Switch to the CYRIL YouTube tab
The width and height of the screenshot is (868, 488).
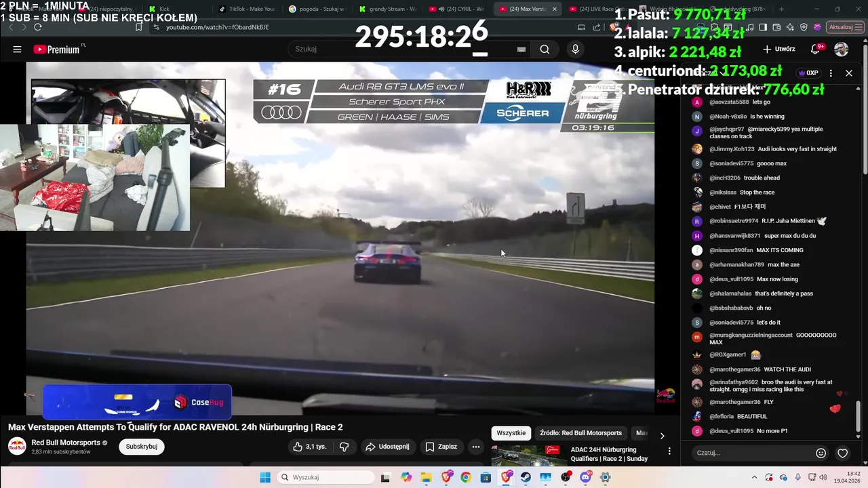(458, 9)
